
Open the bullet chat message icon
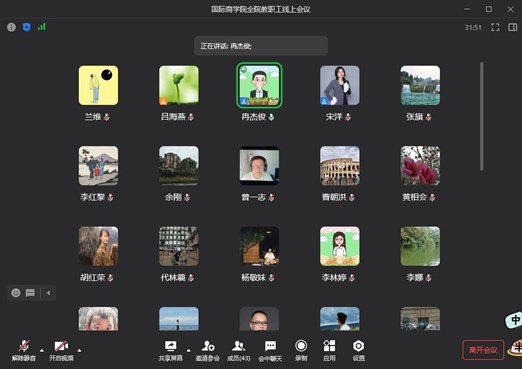pyautogui.click(x=30, y=293)
